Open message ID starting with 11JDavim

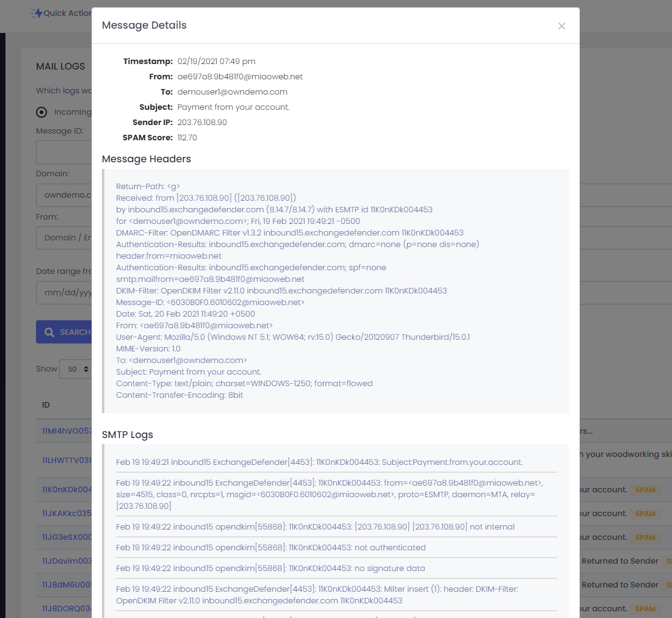67,561
